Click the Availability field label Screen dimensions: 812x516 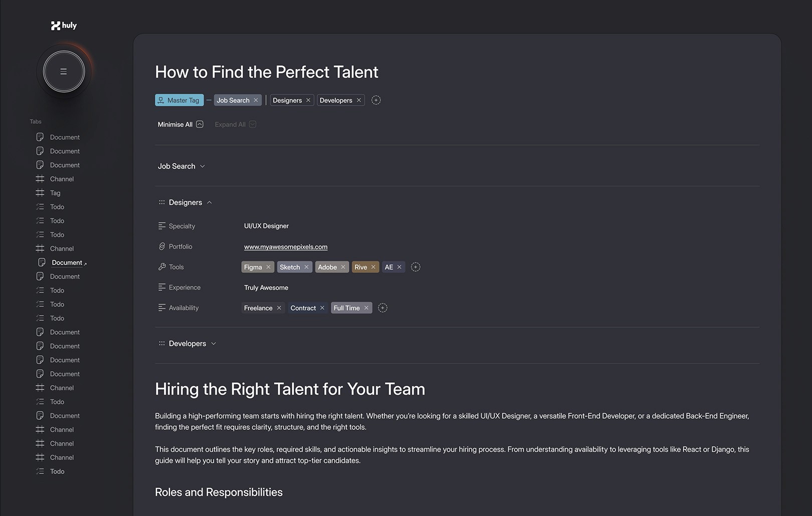point(184,308)
